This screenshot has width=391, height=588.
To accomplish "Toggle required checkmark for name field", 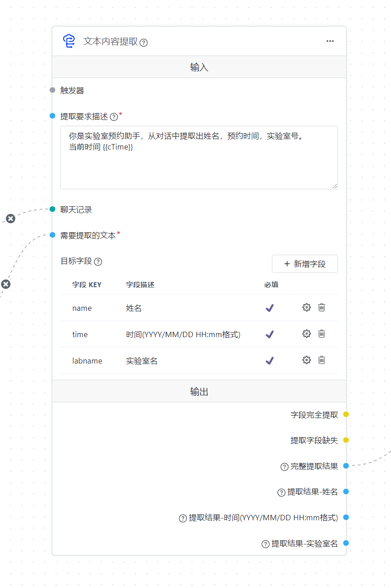I will pos(270,308).
